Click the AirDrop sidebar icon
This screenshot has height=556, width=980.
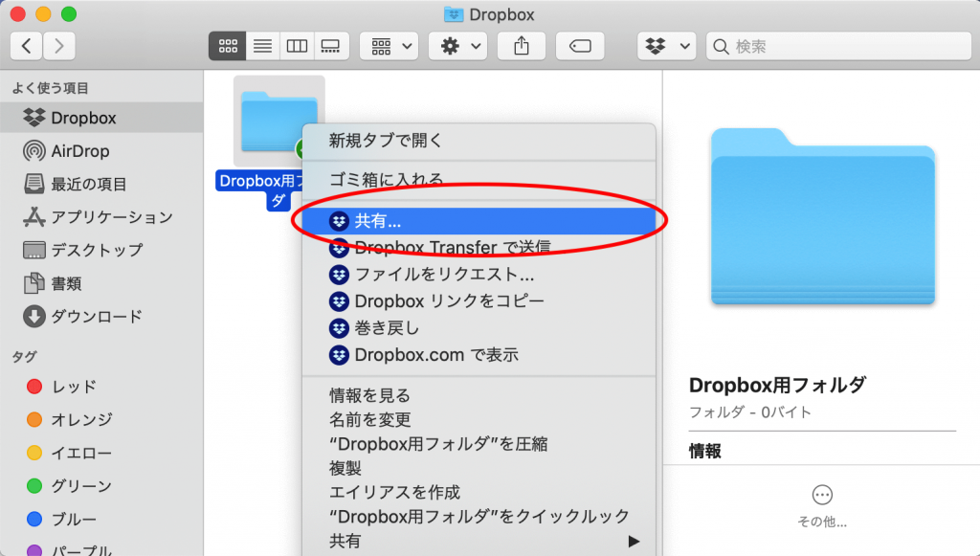click(33, 151)
